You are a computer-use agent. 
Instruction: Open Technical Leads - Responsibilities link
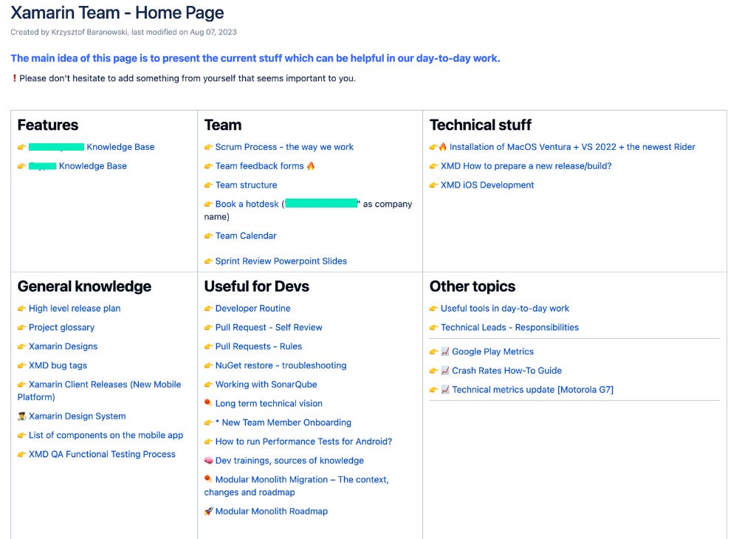(x=509, y=327)
